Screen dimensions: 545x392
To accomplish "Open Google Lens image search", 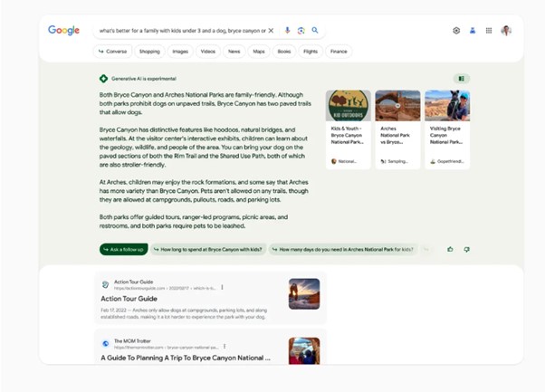I will click(x=301, y=31).
